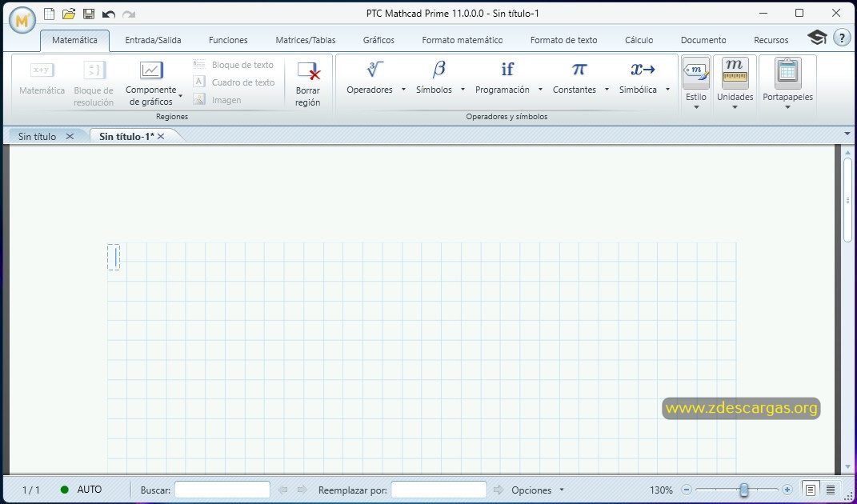This screenshot has width=857, height=504.
Task: Switch to Gráficos ribbon tab
Action: click(x=378, y=40)
